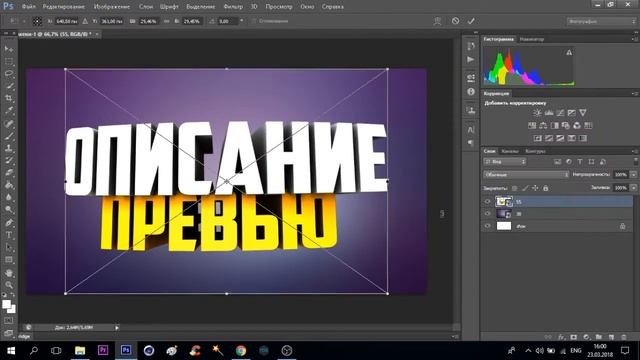Open the fill slider arrow
The image size is (640, 360).
pyautogui.click(x=633, y=188)
